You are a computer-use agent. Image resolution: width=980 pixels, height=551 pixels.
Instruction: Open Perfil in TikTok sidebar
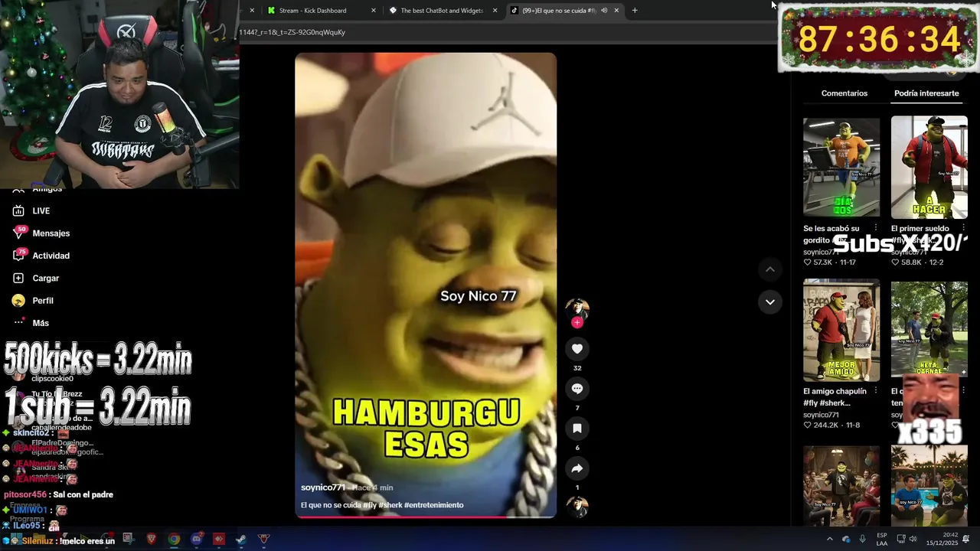(x=43, y=301)
